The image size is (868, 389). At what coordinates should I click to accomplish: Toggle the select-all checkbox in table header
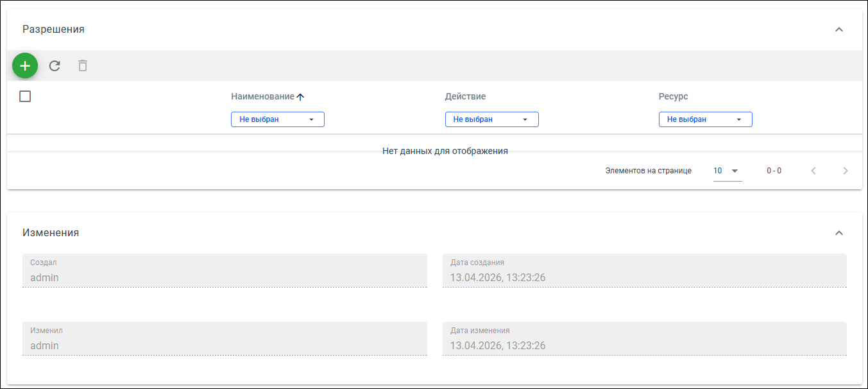click(25, 96)
